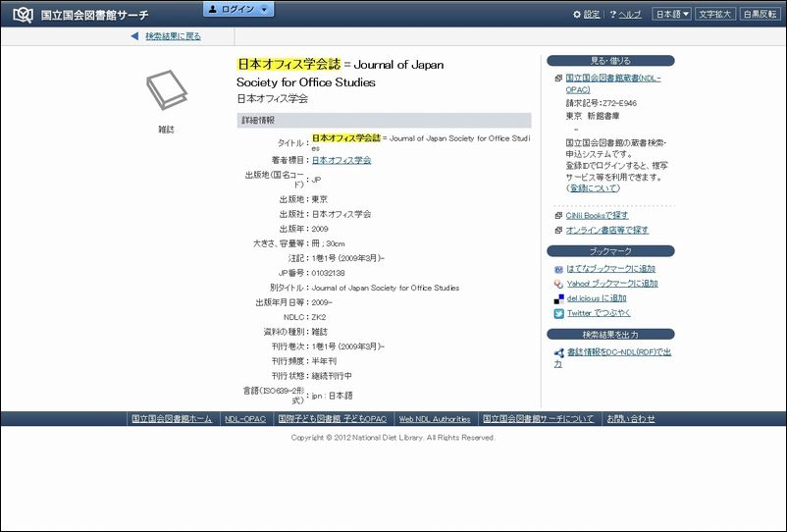Viewport: 787px width, 532px height.
Task: Click the 請求記号 Z72-E946 text
Action: tap(602, 103)
